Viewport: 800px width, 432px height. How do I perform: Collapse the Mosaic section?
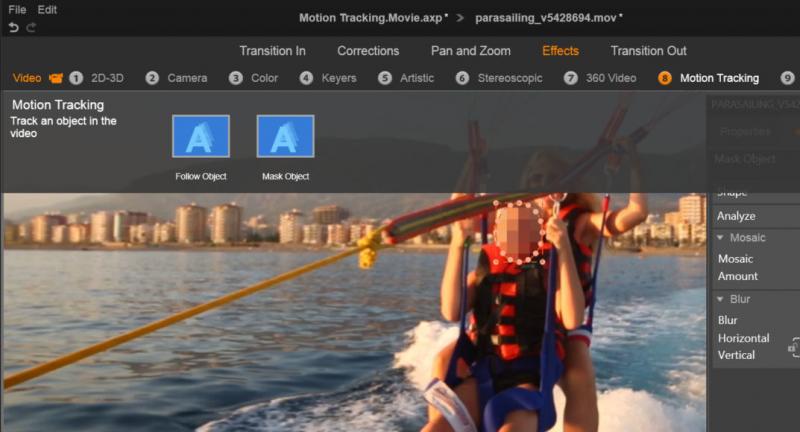click(720, 238)
